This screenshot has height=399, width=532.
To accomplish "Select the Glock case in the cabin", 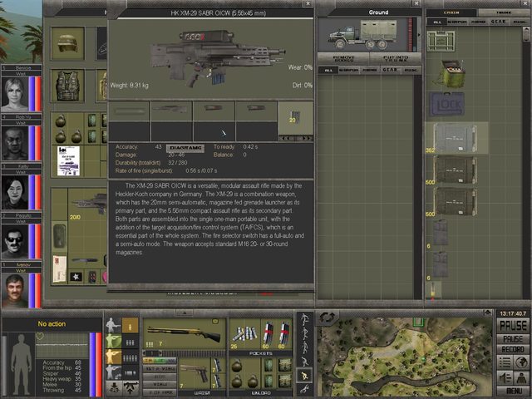I will click(x=446, y=104).
